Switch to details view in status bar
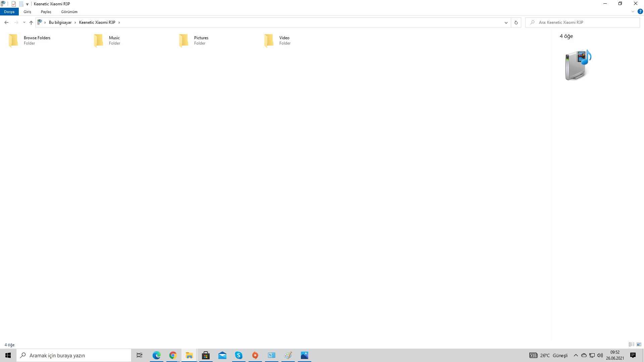The image size is (644, 362). click(x=632, y=345)
